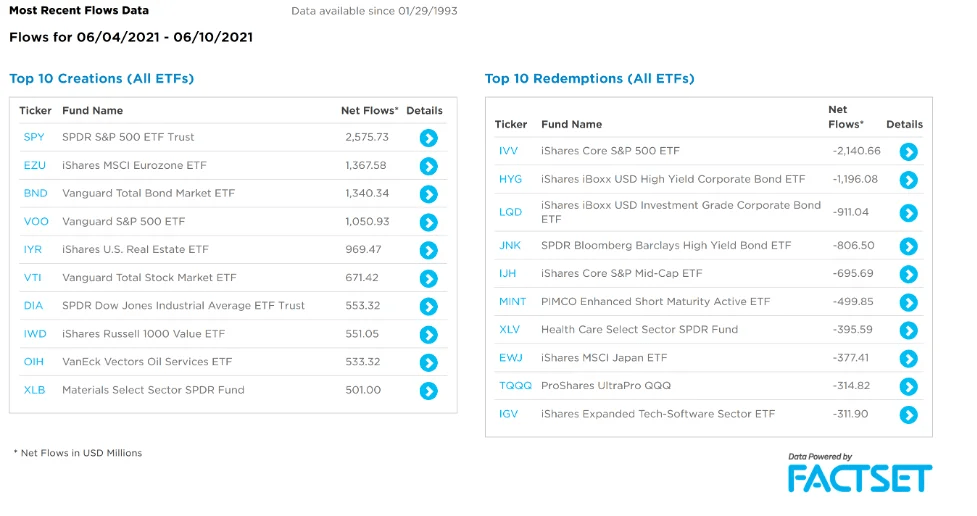Open details arrow for LQD row
This screenshot has height=516, width=977.
908,213
